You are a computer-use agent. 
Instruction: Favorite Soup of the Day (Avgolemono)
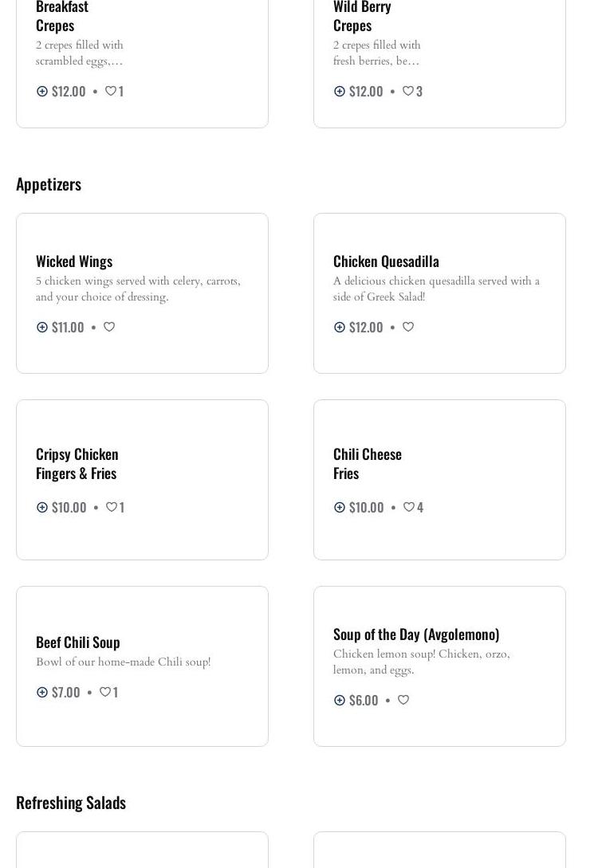tap(403, 700)
